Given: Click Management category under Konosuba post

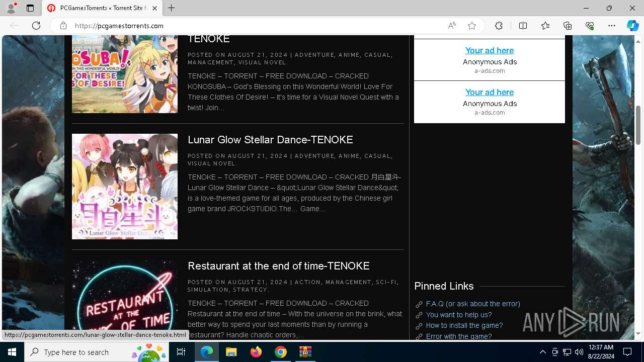Looking at the screenshot, I should (211, 62).
